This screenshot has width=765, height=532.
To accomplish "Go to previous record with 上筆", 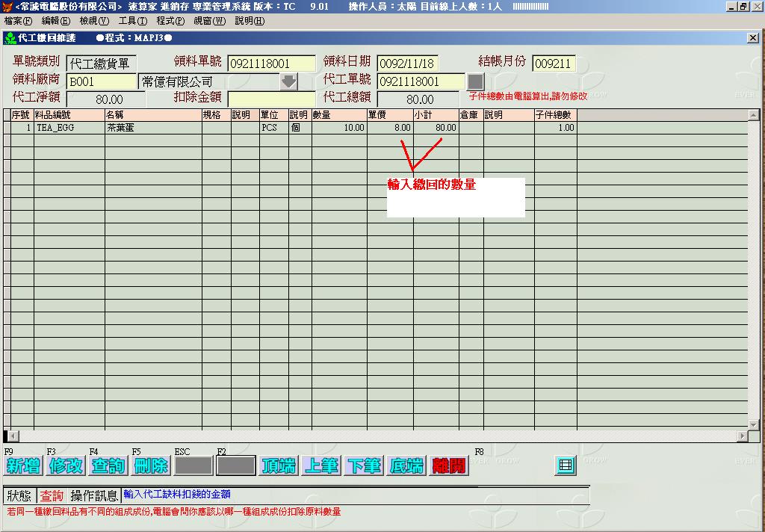I will click(x=321, y=466).
